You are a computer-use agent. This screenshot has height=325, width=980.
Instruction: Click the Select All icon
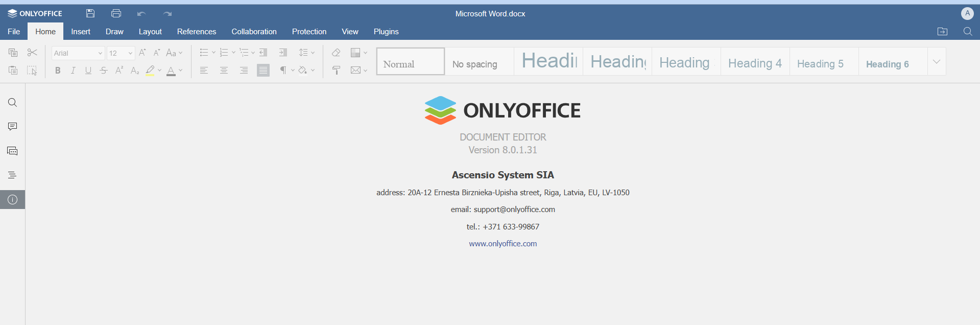pos(32,71)
